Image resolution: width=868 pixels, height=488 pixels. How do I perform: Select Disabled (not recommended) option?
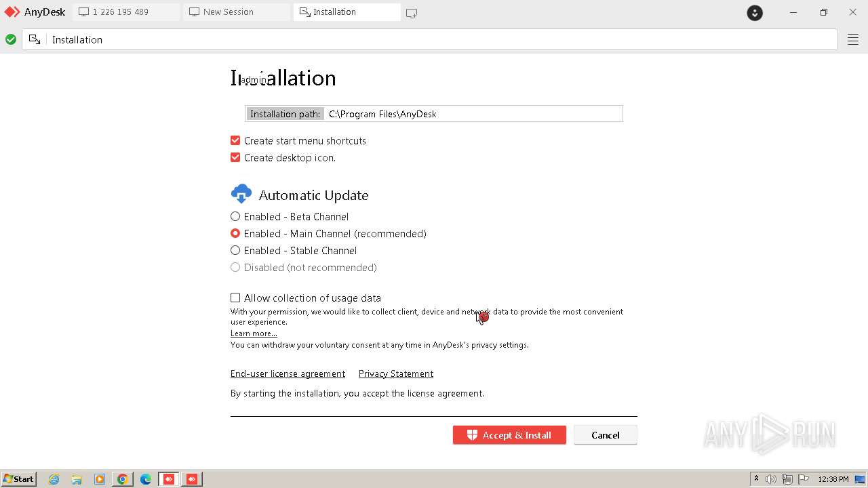coord(235,267)
